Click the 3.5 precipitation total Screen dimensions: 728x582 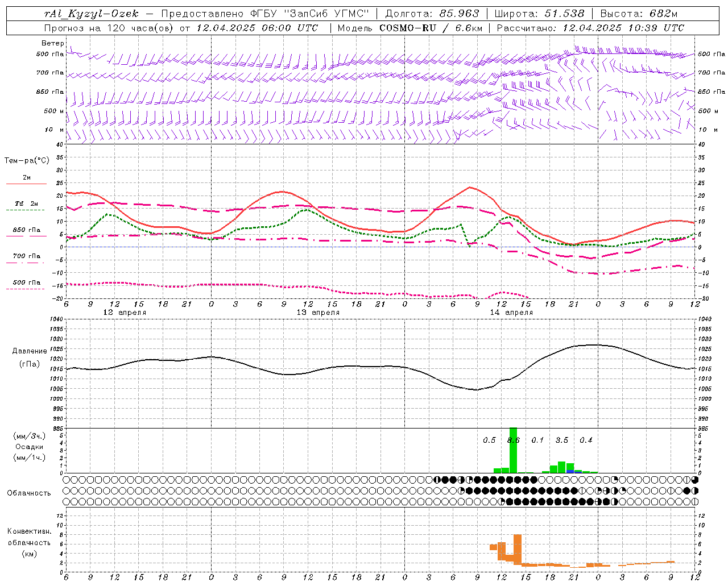(x=562, y=440)
